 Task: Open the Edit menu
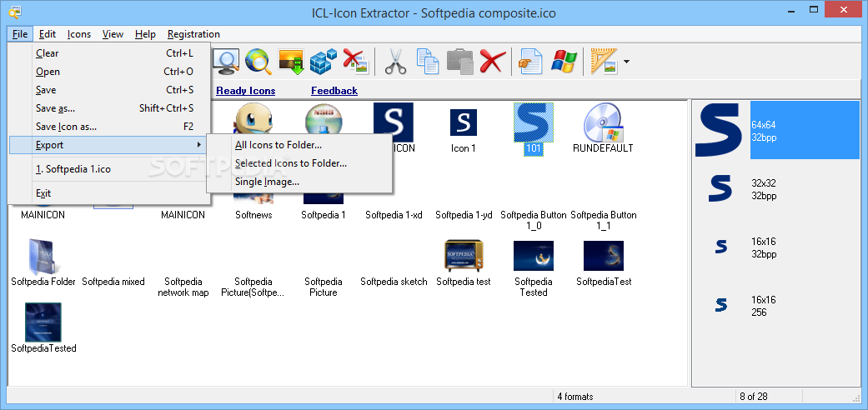pos(48,34)
